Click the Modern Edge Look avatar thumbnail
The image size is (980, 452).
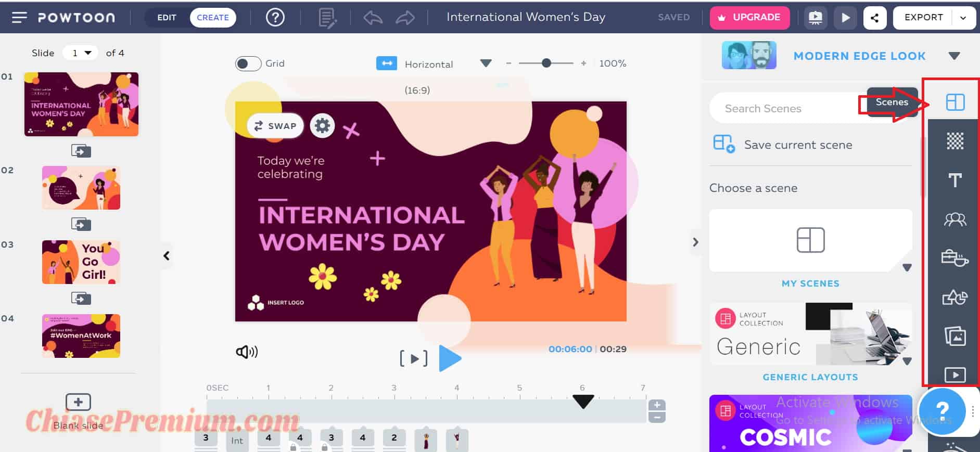point(749,55)
